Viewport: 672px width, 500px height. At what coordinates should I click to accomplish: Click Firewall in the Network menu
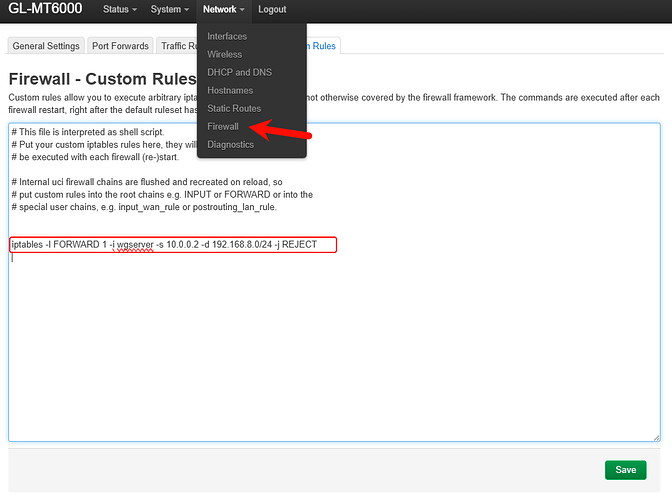point(223,127)
